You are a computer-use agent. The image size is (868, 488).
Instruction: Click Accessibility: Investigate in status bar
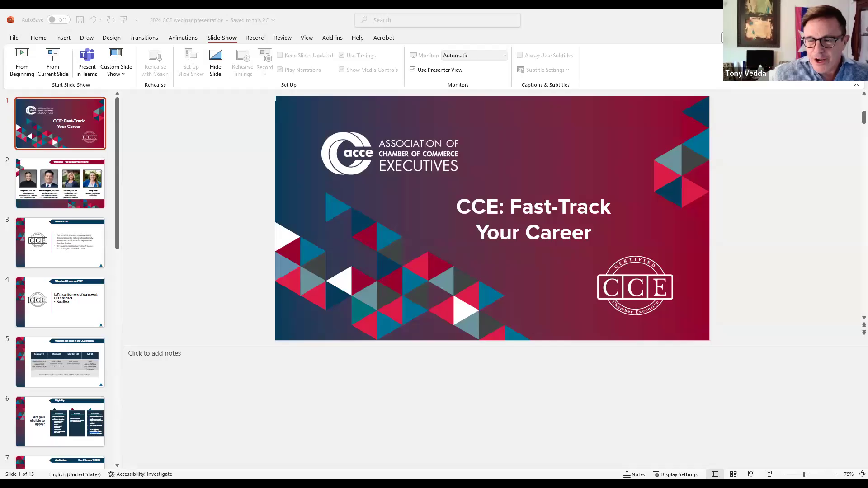140,474
